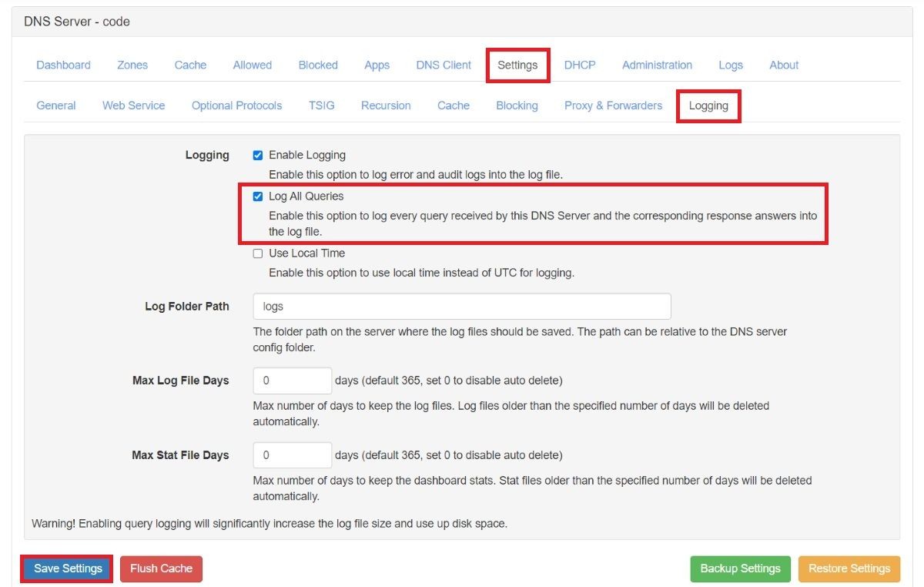Select the Blocked tab

[318, 65]
